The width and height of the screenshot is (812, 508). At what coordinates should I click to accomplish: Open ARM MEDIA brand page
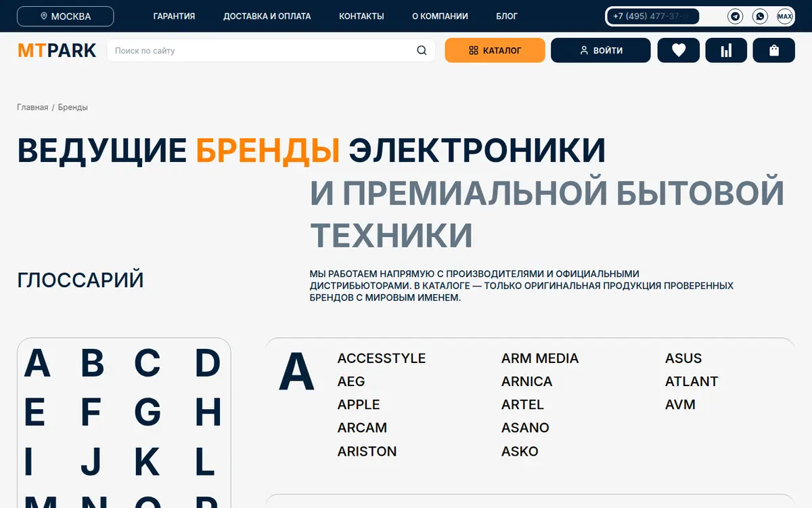click(x=540, y=358)
